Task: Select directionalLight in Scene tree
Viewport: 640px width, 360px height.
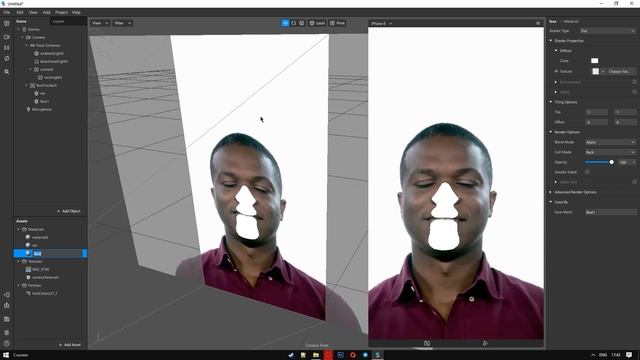Action: (x=53, y=61)
